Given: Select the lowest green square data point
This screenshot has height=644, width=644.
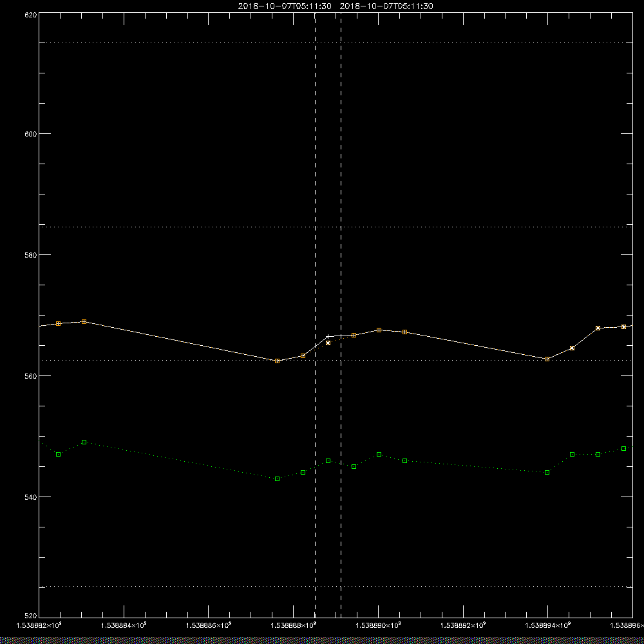Looking at the screenshot, I should (x=277, y=479).
